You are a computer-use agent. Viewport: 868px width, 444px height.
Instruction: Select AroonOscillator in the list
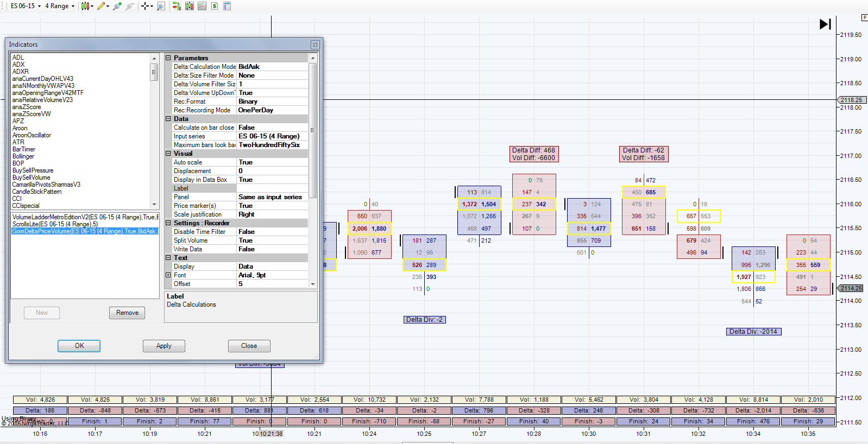(x=32, y=135)
